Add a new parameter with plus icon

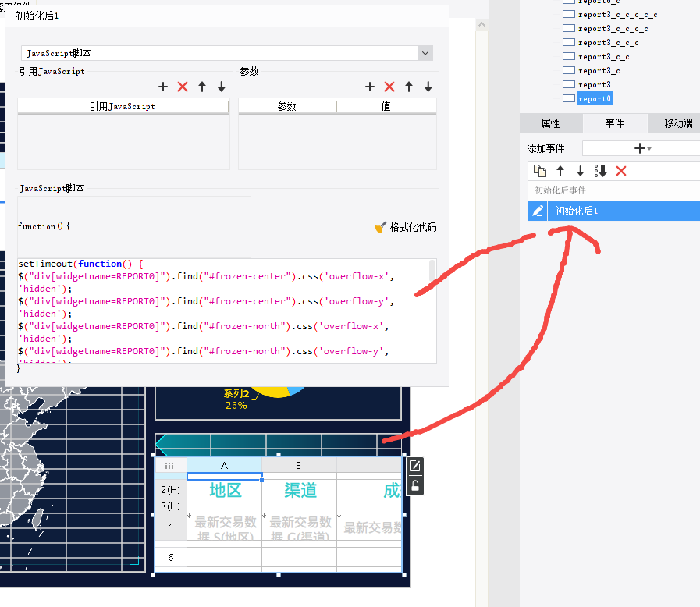(x=370, y=87)
